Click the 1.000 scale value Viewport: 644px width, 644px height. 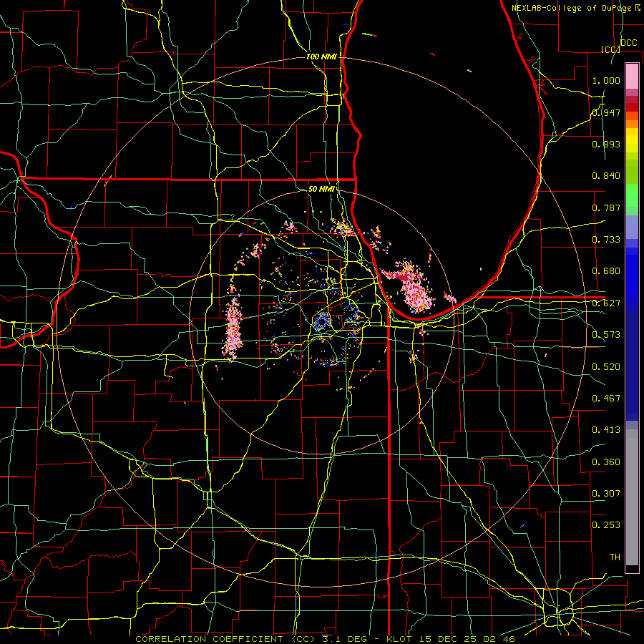pyautogui.click(x=606, y=80)
